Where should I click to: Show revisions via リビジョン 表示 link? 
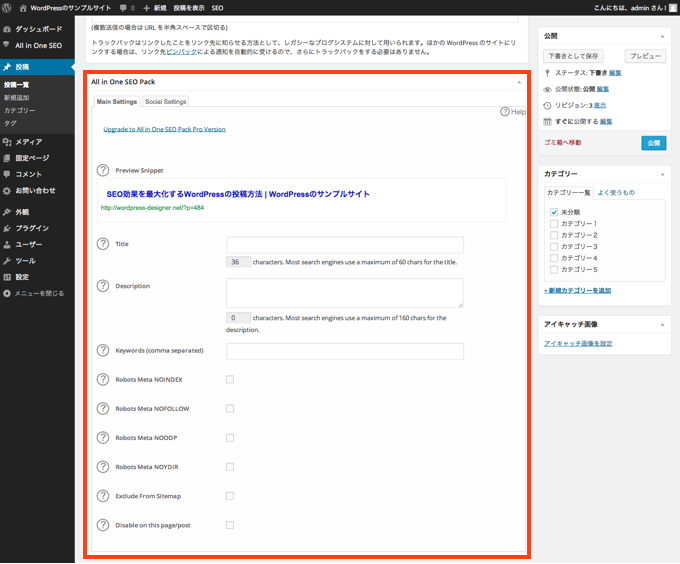click(600, 105)
